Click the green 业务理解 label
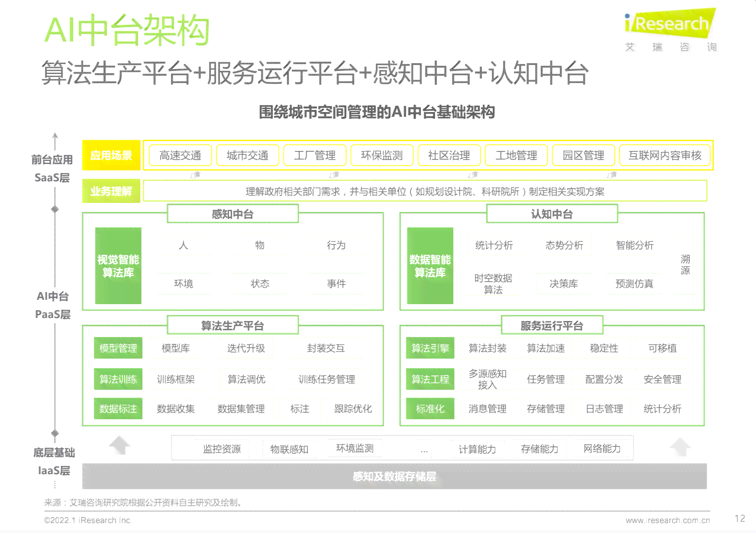Image resolution: width=756 pixels, height=533 pixels. 111,191
